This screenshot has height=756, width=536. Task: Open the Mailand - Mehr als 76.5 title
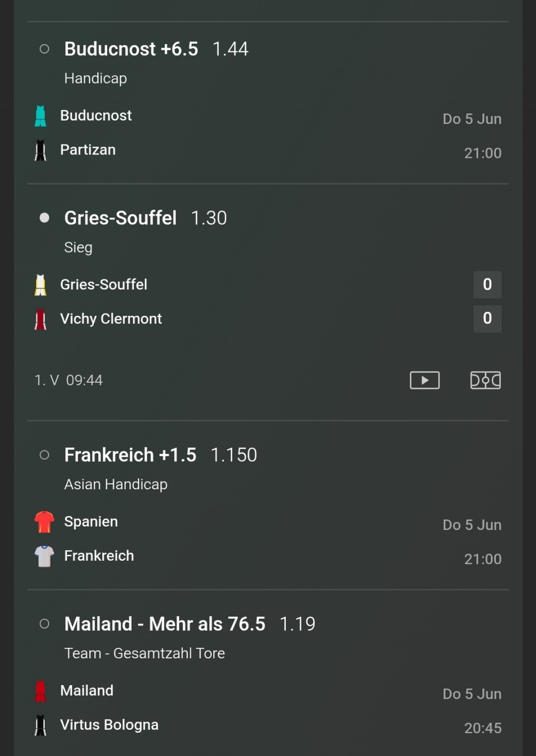pos(165,624)
